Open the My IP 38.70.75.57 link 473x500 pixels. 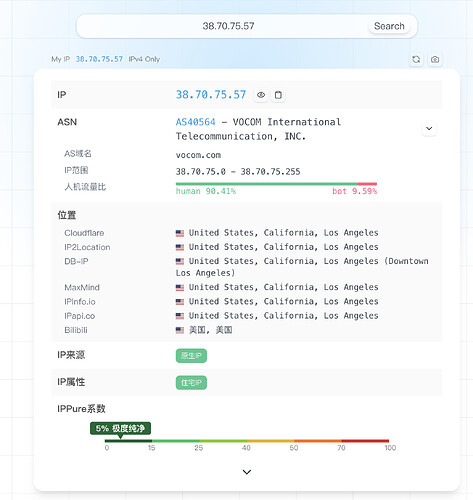(99, 59)
